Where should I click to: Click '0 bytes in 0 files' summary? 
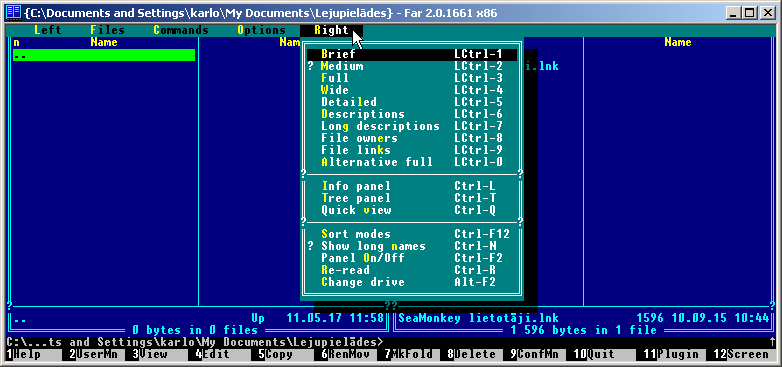point(195,330)
